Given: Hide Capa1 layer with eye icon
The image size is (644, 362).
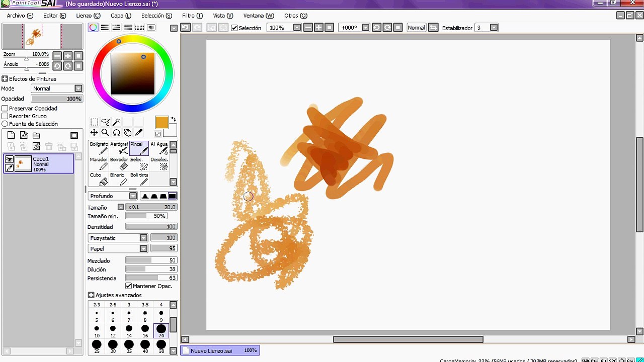Looking at the screenshot, I should point(9,159).
